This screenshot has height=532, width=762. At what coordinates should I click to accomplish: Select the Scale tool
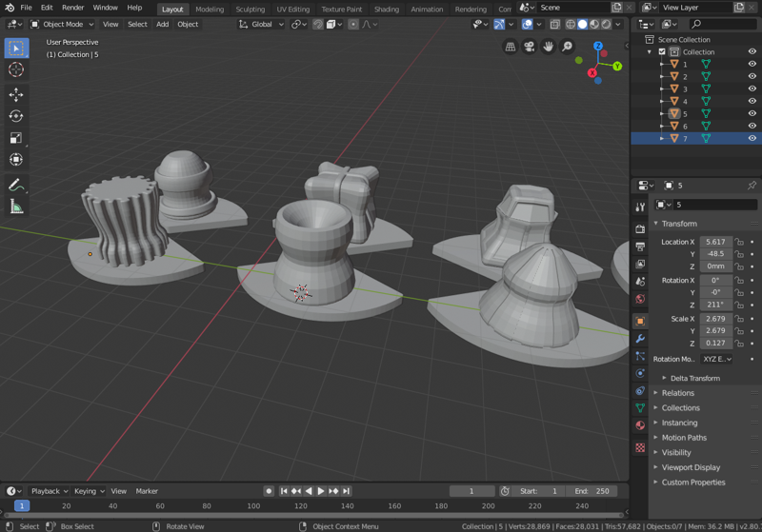coord(16,138)
